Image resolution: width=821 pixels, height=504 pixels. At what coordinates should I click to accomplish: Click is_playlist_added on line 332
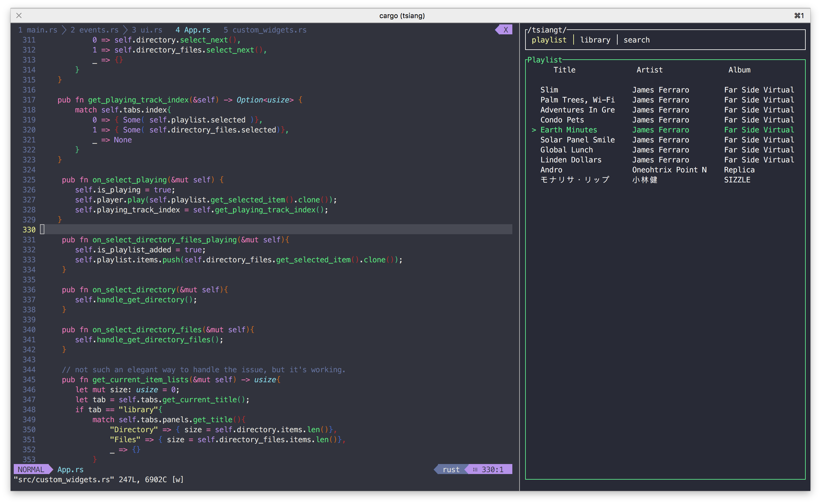pos(134,250)
